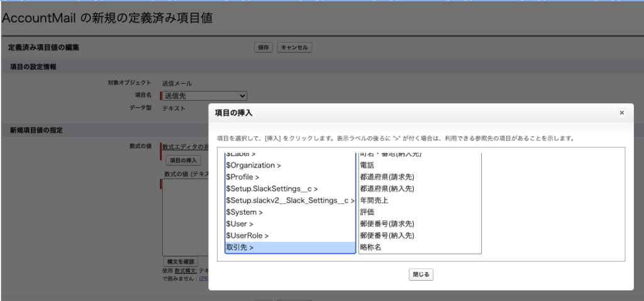The width and height of the screenshot is (644, 301).
Task: Open the 項目名 dropdown showing 送信先
Action: click(x=204, y=96)
